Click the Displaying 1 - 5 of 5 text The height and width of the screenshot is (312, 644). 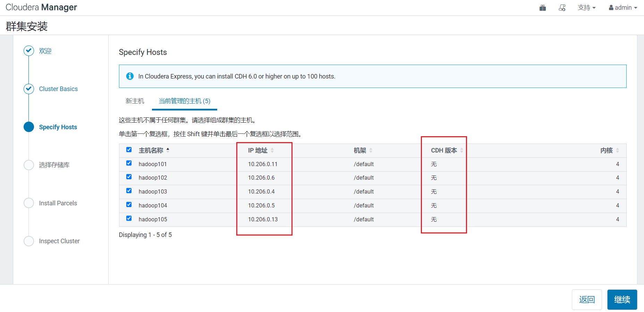click(145, 235)
